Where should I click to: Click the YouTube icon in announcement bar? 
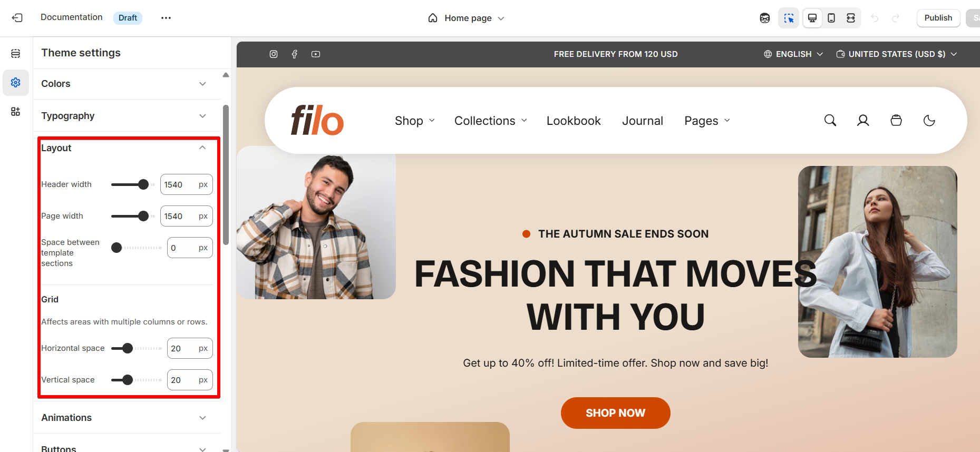(x=316, y=54)
